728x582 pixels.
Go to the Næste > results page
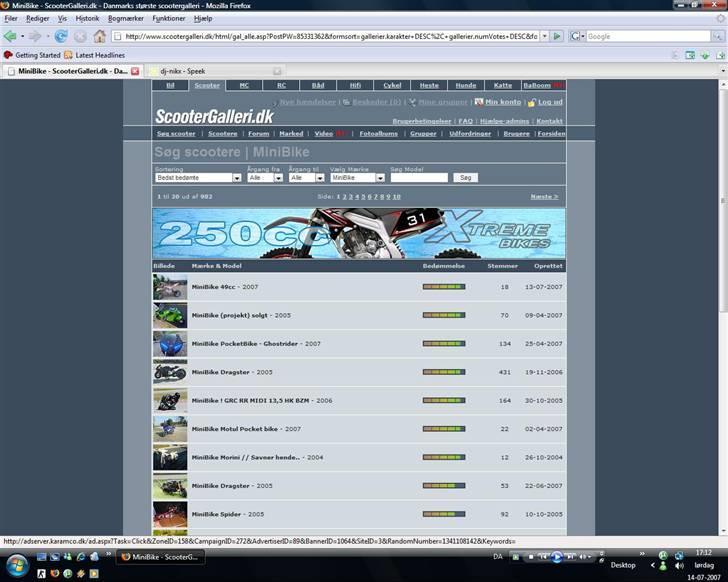[545, 197]
